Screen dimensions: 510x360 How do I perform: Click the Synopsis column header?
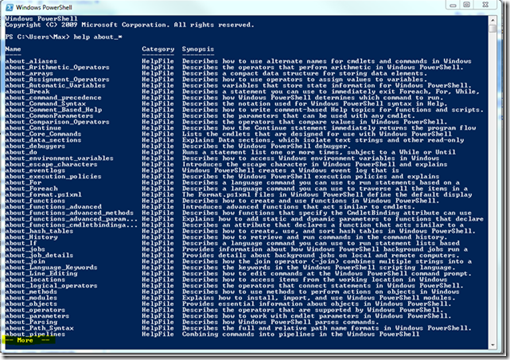click(198, 49)
